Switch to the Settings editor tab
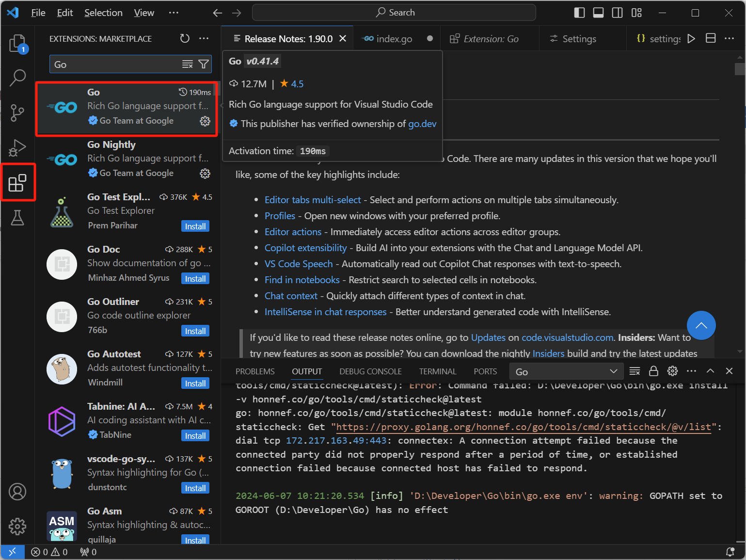This screenshot has height=560, width=746. point(579,39)
